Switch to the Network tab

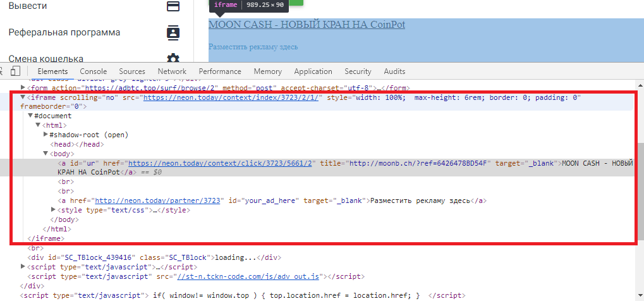pos(172,71)
